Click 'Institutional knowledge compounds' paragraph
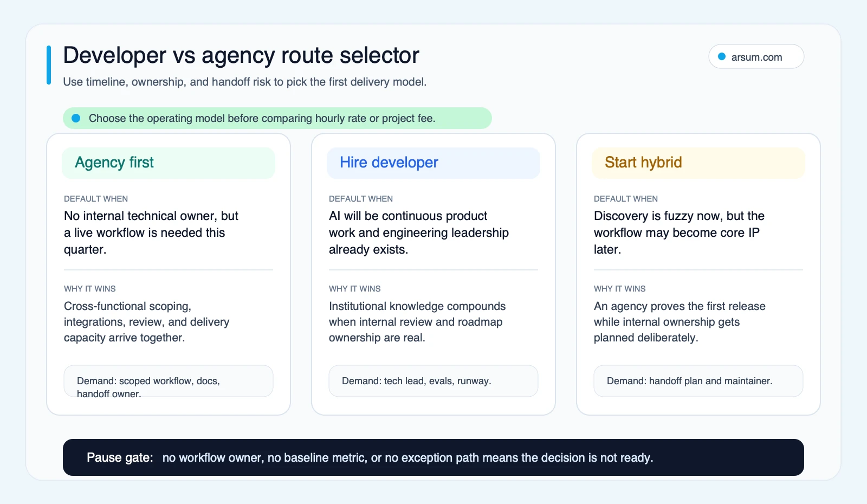 pos(417,322)
